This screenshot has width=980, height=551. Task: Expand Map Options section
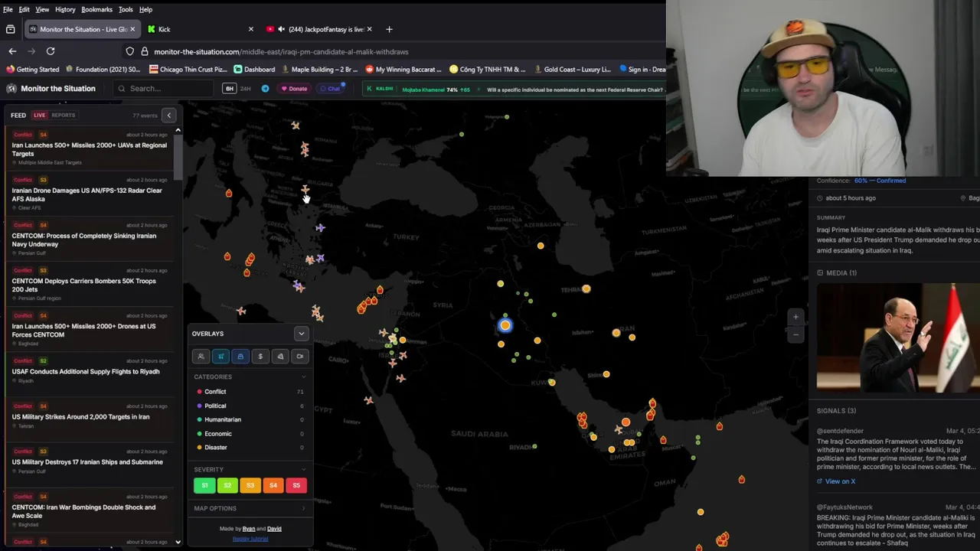250,508
